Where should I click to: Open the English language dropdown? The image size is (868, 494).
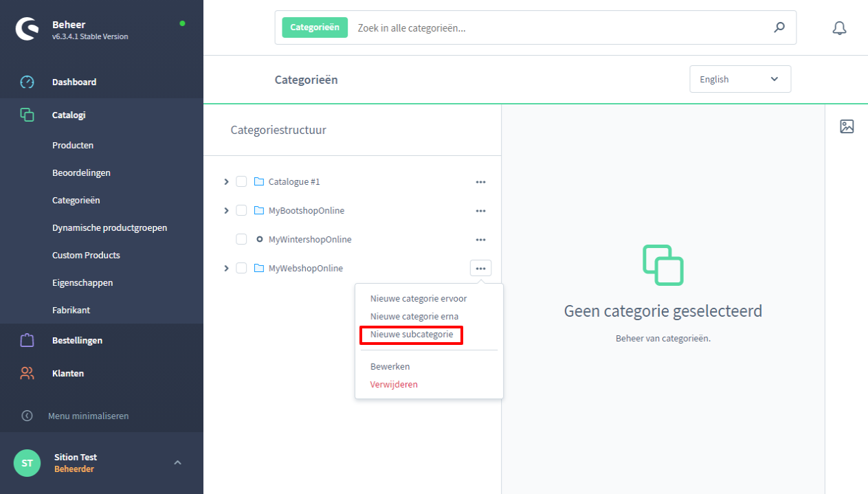click(x=740, y=79)
